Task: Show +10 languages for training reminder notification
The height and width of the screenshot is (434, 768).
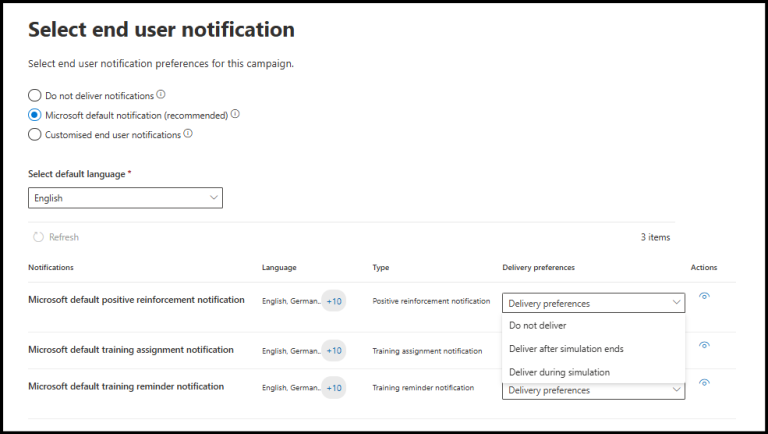Action: click(x=334, y=387)
